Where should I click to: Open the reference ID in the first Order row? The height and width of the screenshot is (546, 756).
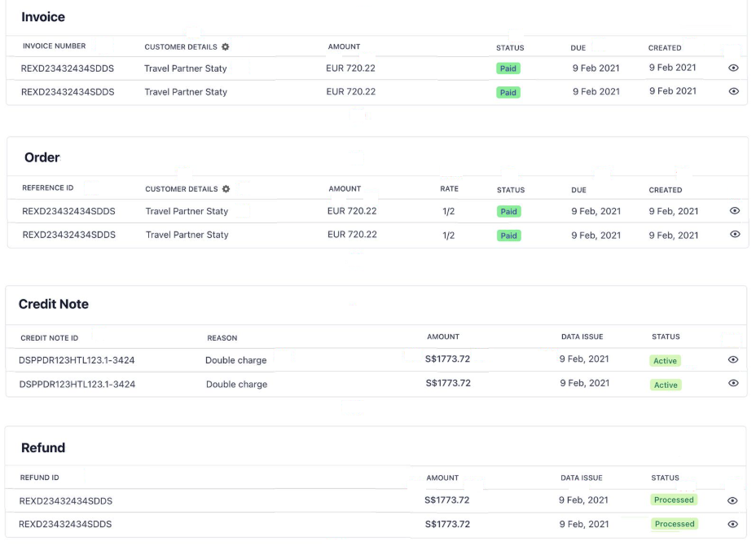[x=68, y=211]
